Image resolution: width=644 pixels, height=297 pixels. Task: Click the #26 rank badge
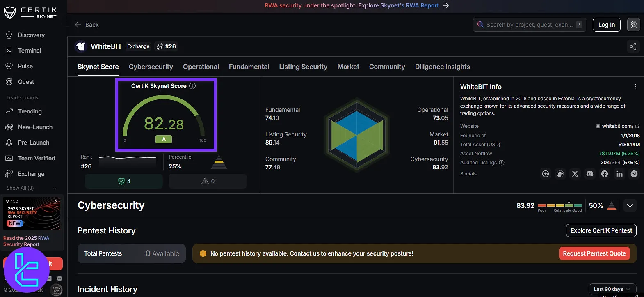point(166,46)
